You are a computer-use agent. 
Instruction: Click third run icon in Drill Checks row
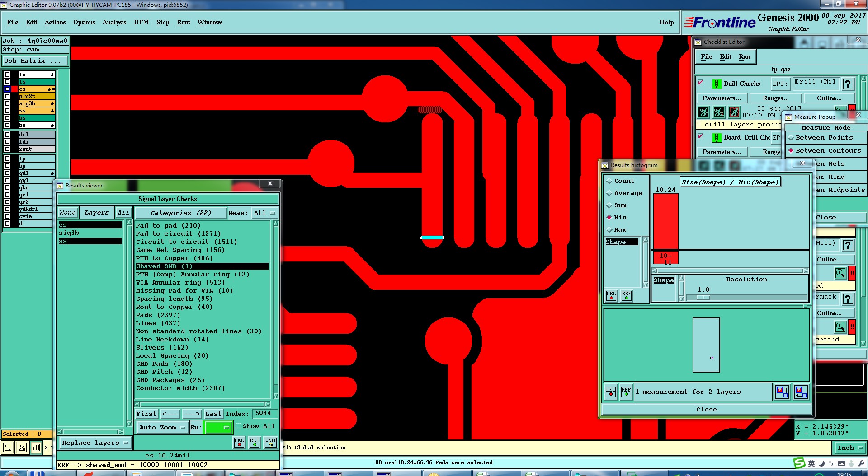click(735, 112)
